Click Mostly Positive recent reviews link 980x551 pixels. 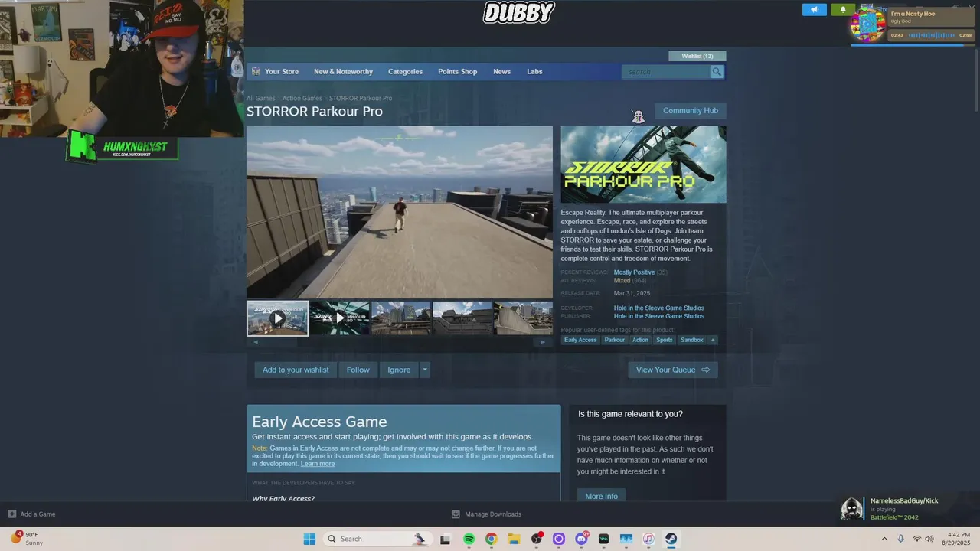[634, 272]
